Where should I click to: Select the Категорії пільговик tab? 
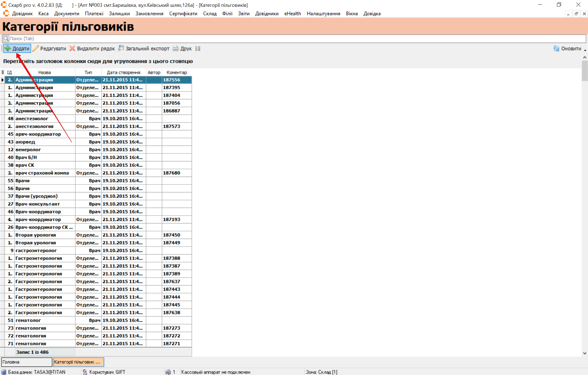(x=78, y=362)
